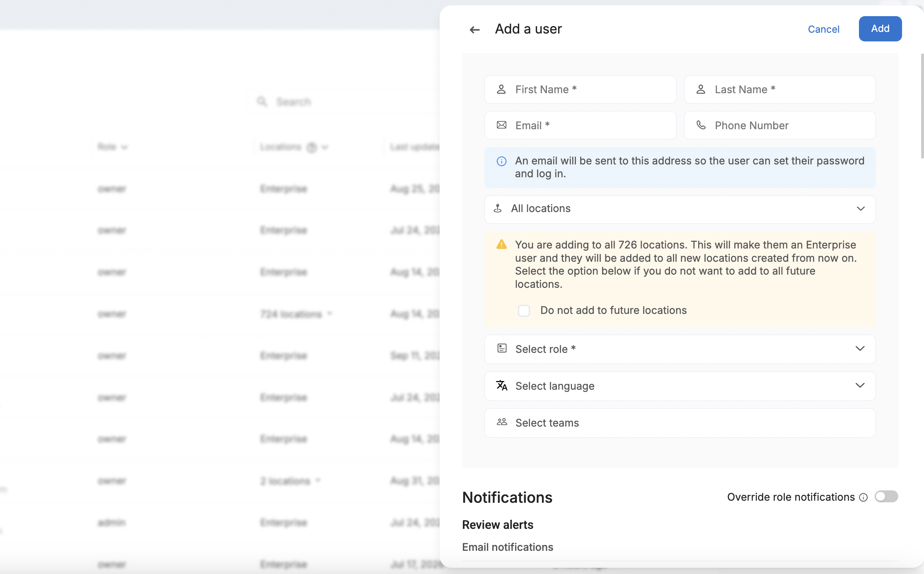This screenshot has height=574, width=924.
Task: Click the teams people icon
Action: [502, 422]
